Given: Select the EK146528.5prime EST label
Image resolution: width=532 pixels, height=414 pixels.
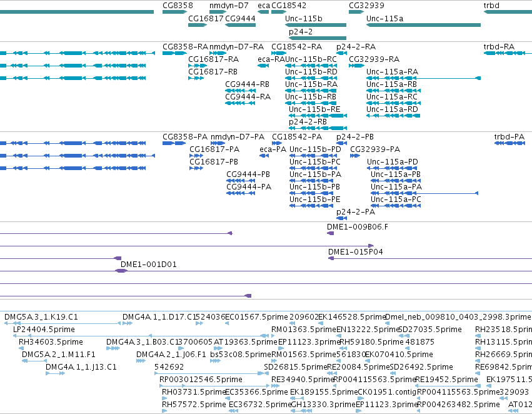Looking at the screenshot, I should pyautogui.click(x=352, y=317).
